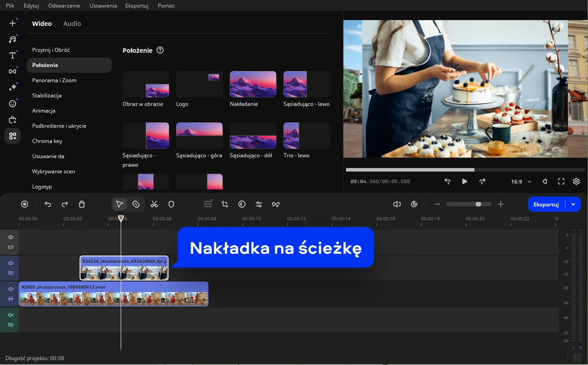Image resolution: width=588 pixels, height=365 pixels.
Task: Click the timeline zoom slider handle
Action: coord(478,204)
